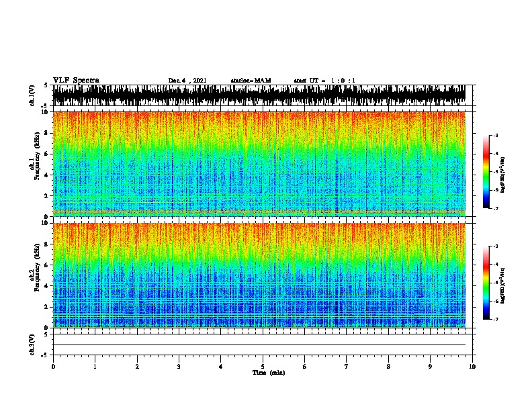Click the "Time (min)" axis title
The height and width of the screenshot is (411, 532).
tap(269, 373)
